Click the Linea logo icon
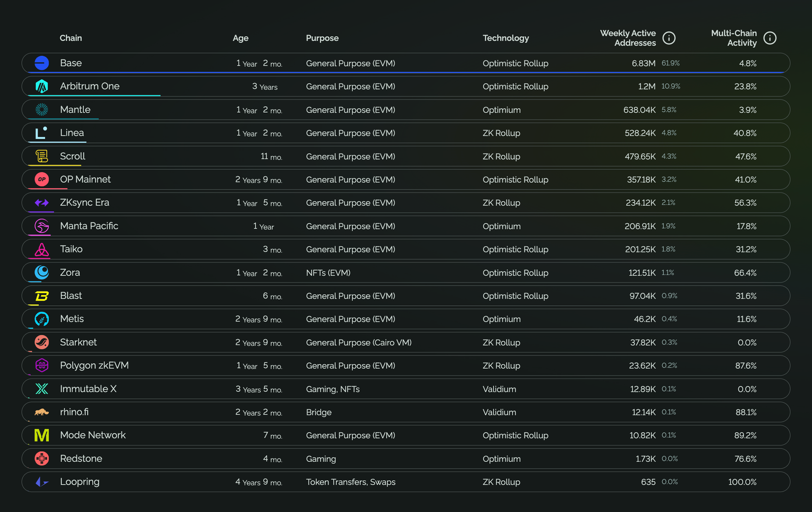The image size is (812, 512). coord(42,133)
